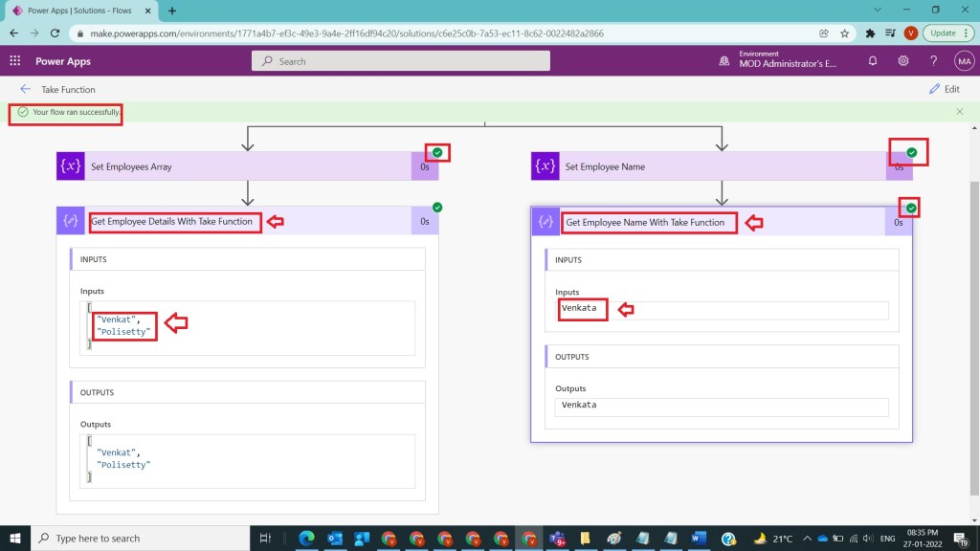Screen dimensions: 980x551
Task: Open the MA account profile menu
Action: click(x=964, y=61)
